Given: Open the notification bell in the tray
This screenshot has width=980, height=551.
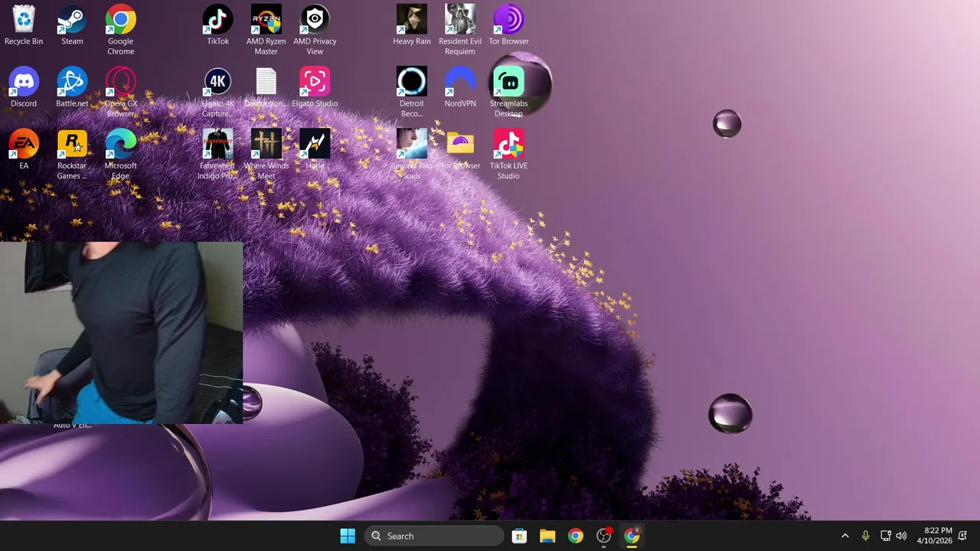Looking at the screenshot, I should tap(962, 536).
